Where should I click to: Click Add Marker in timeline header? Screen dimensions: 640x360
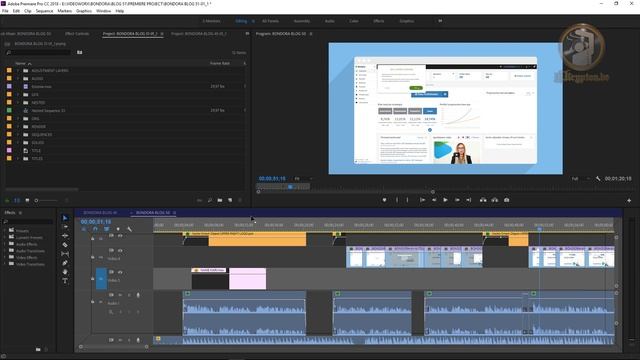pyautogui.click(x=118, y=229)
